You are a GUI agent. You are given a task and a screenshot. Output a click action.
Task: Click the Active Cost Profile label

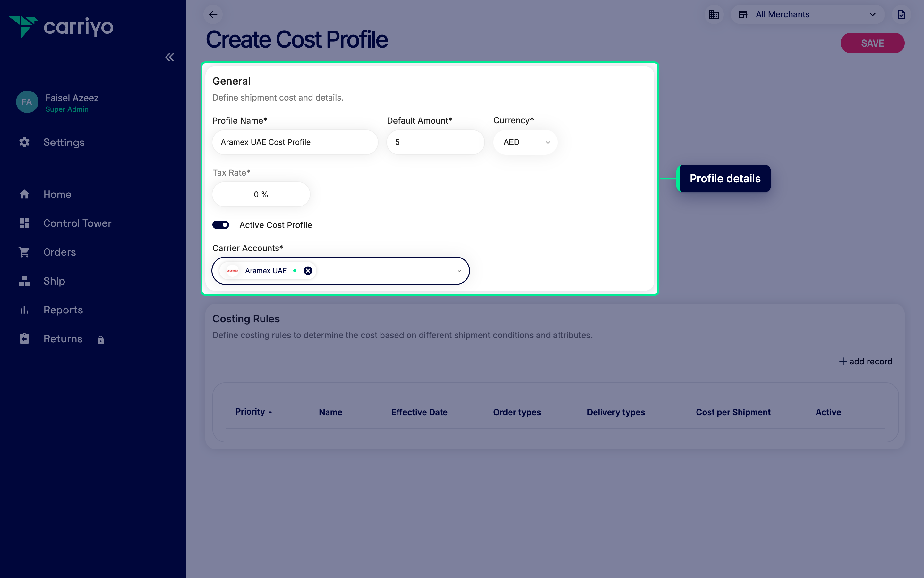point(276,225)
